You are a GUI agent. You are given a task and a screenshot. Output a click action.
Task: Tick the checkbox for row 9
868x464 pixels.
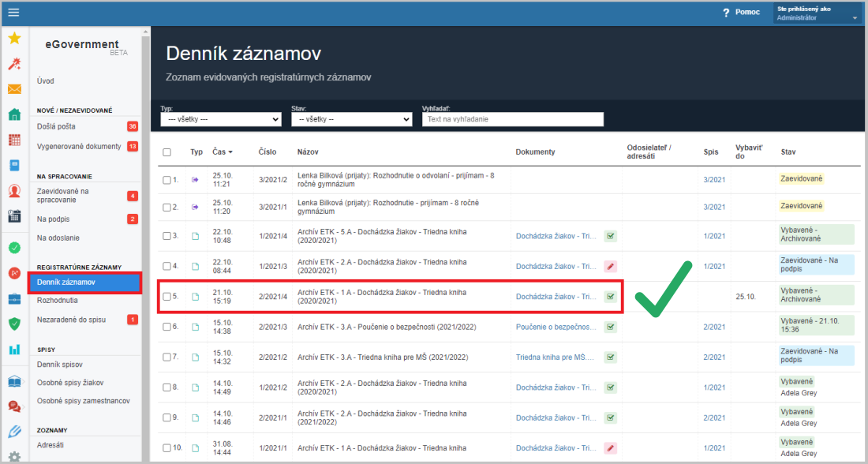(x=166, y=417)
